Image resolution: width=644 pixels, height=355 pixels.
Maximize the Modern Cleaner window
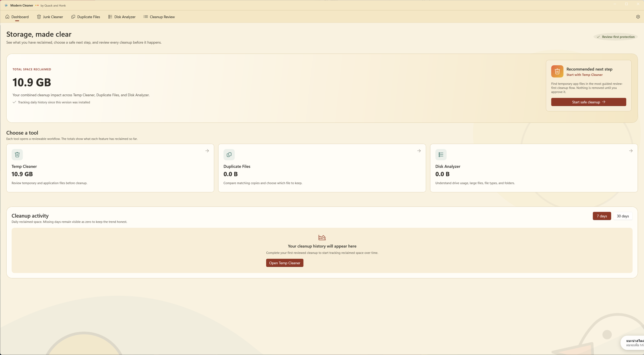[x=626, y=4]
